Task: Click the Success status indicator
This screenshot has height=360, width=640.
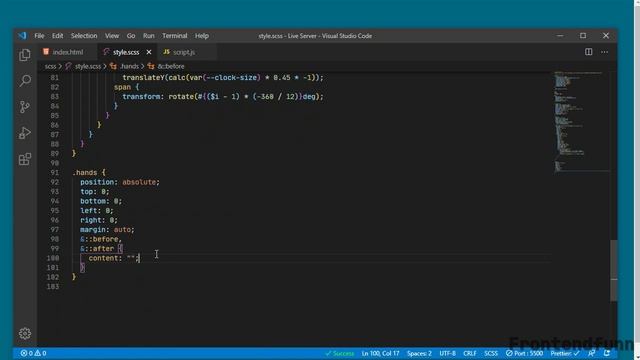Action: tap(340, 353)
